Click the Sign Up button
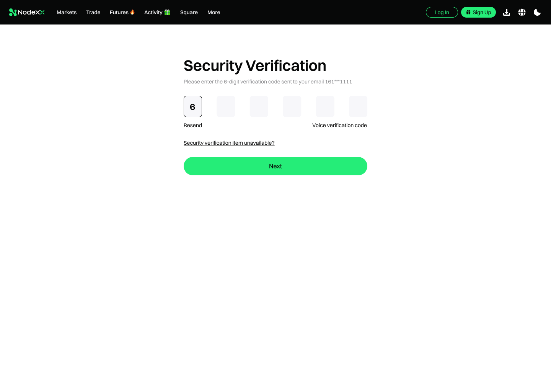Screen dimensions: 551x392 point(478,12)
